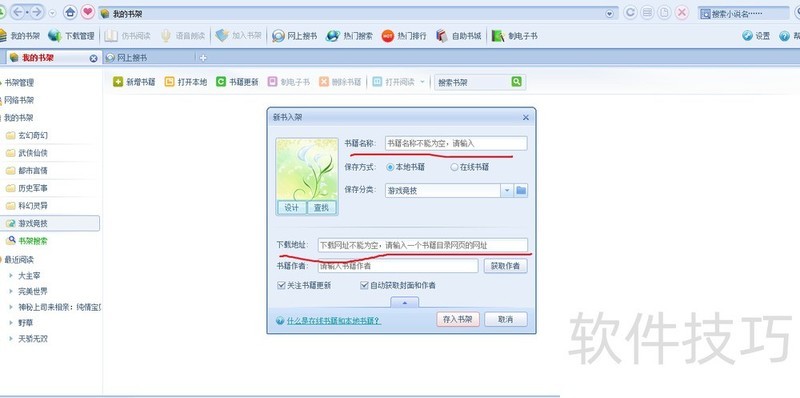Click 获取作者 button
Screen dimensions: 800x398
[506, 266]
